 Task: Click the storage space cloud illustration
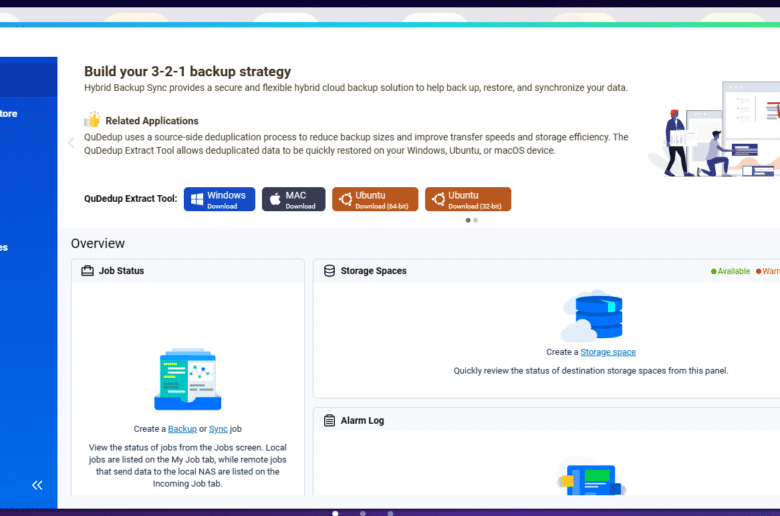[592, 315]
